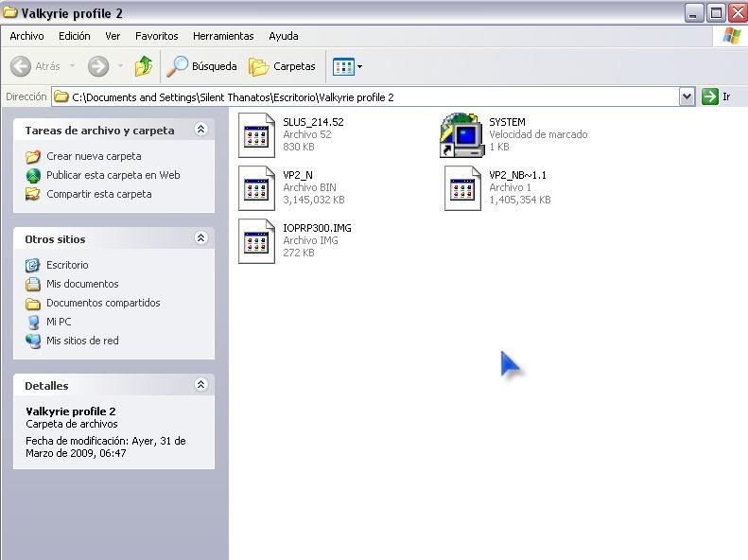Click Crear nueva carpeta link
The height and width of the screenshot is (560, 748).
[x=94, y=156]
